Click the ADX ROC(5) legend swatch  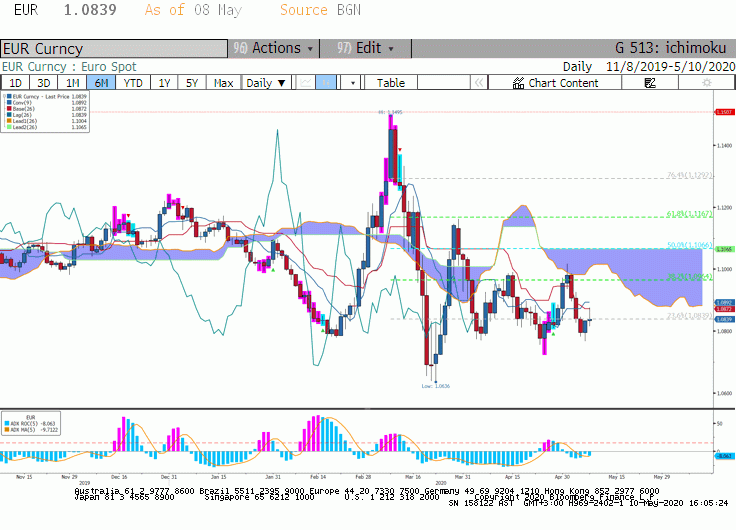[x=7, y=423]
